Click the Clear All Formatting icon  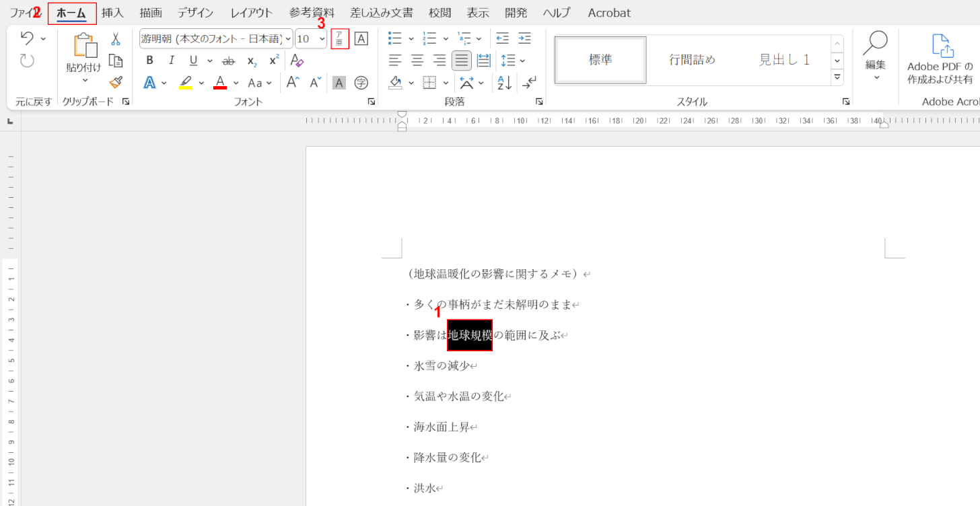297,61
